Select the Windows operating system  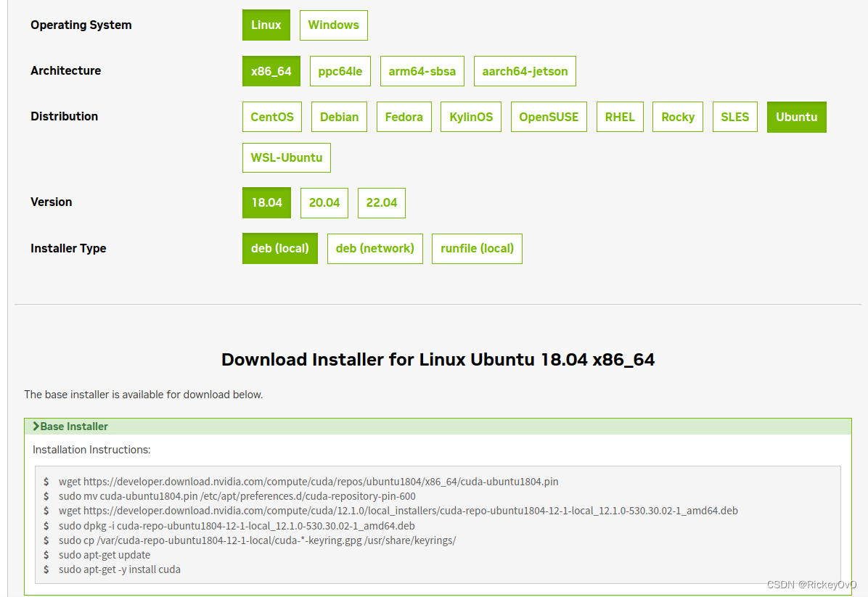click(333, 25)
